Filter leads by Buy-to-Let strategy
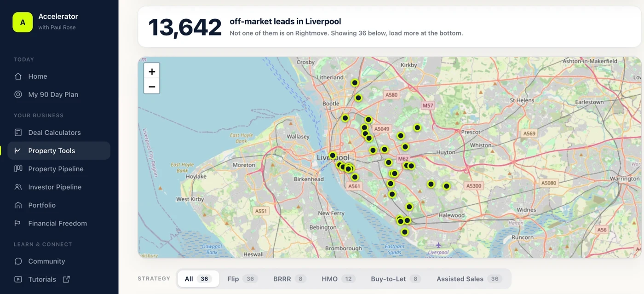The image size is (644, 294). point(396,279)
